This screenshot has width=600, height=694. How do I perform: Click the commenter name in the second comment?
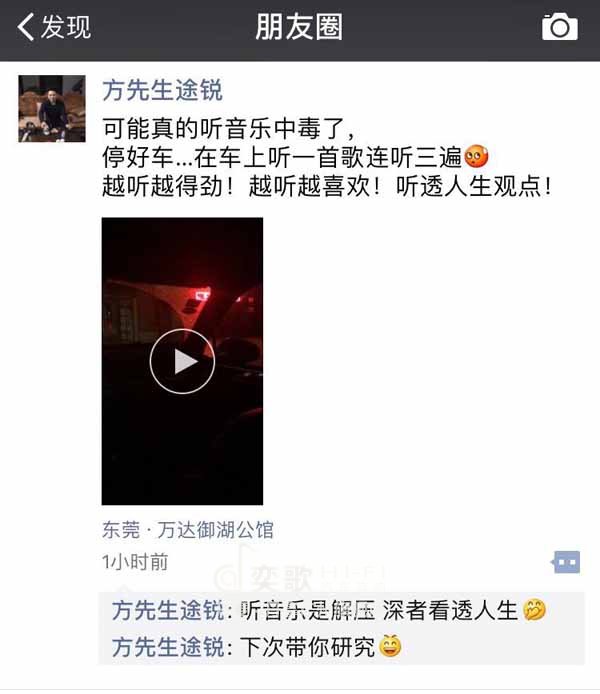[x=168, y=646]
